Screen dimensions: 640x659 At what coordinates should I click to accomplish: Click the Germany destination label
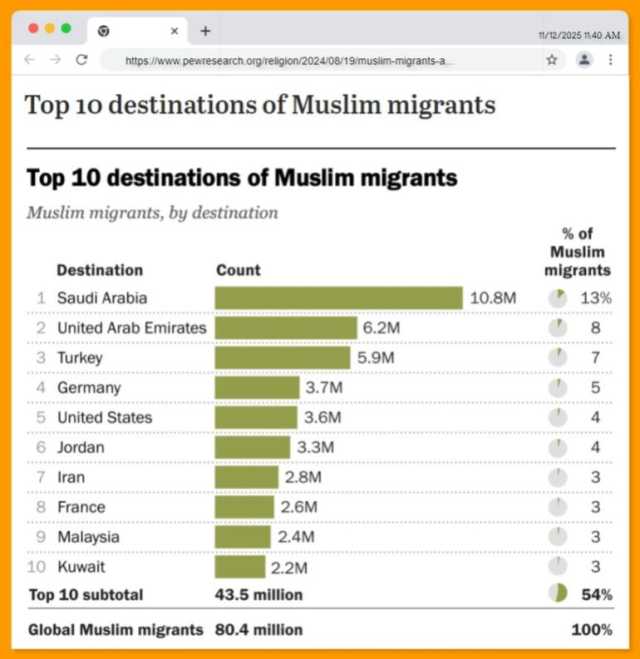(x=89, y=388)
